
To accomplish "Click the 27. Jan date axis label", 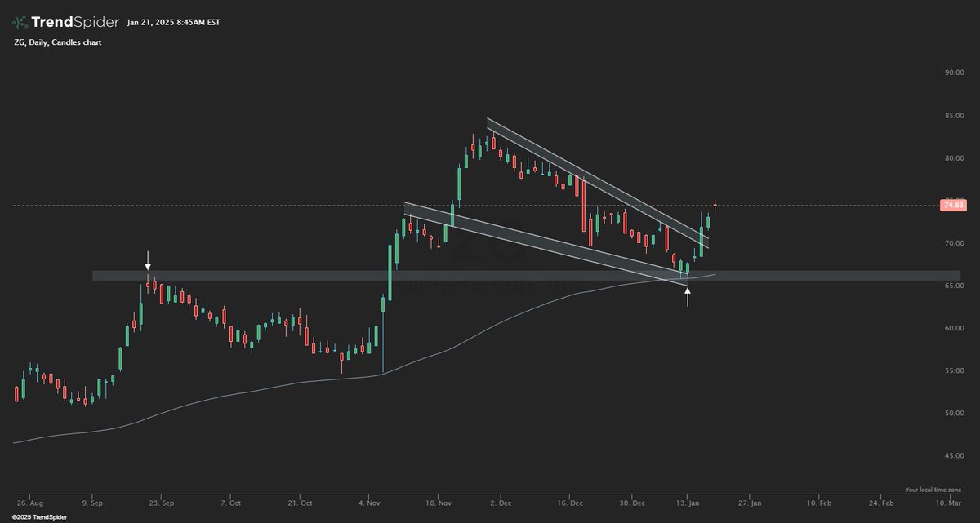I will coord(751,505).
